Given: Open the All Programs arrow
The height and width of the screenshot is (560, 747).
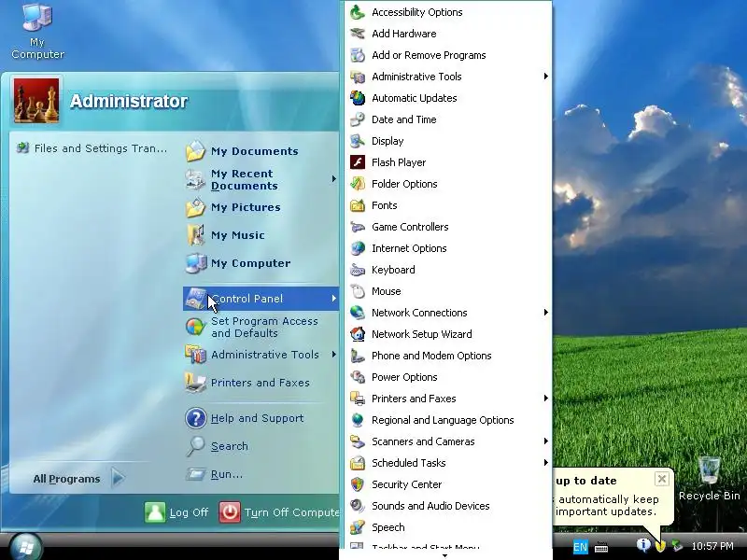Looking at the screenshot, I should 118,478.
